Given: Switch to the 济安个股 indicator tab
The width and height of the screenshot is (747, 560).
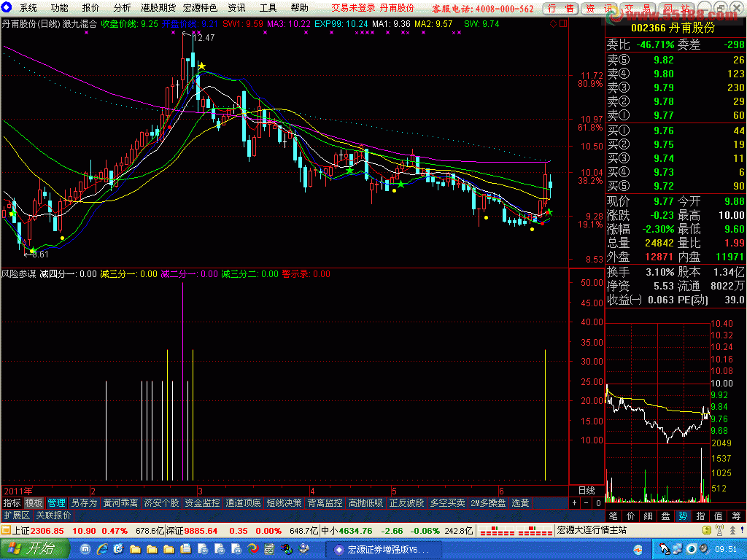Looking at the screenshot, I should (x=162, y=503).
